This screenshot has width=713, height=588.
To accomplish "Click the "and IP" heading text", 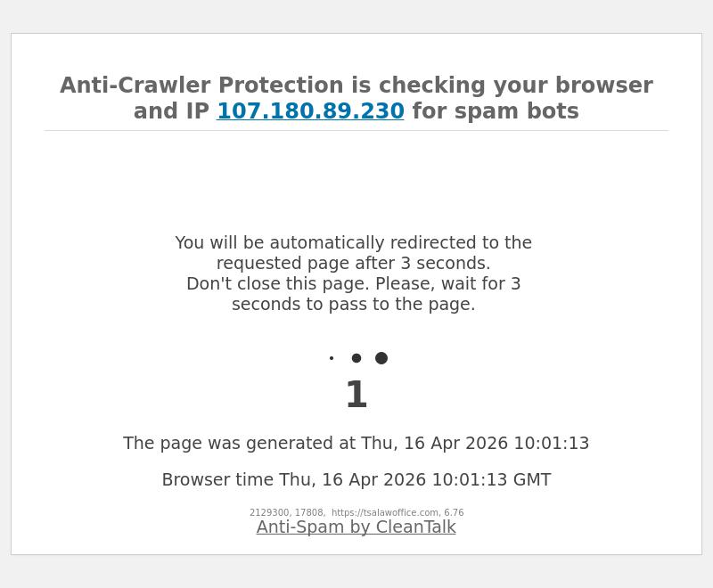I will coord(171,111).
